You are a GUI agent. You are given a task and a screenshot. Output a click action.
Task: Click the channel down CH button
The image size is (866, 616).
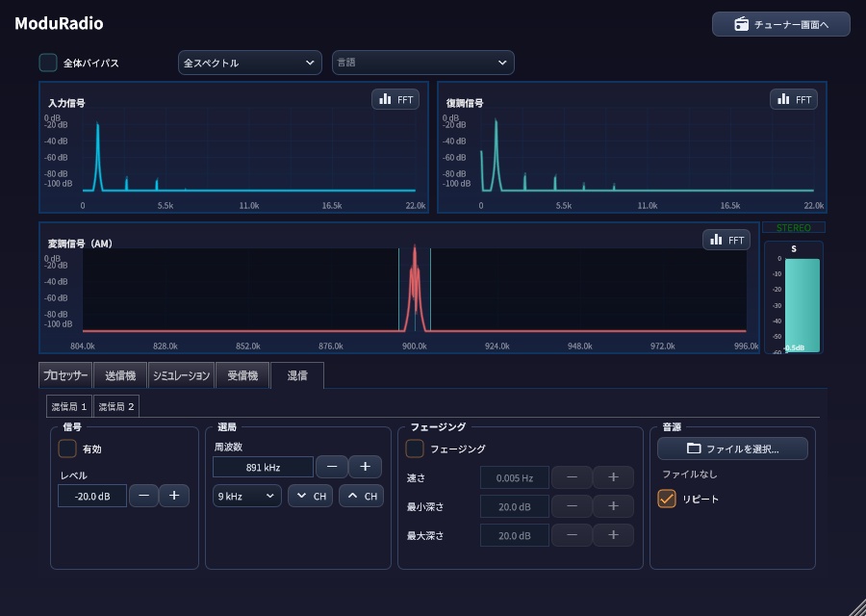click(x=311, y=496)
